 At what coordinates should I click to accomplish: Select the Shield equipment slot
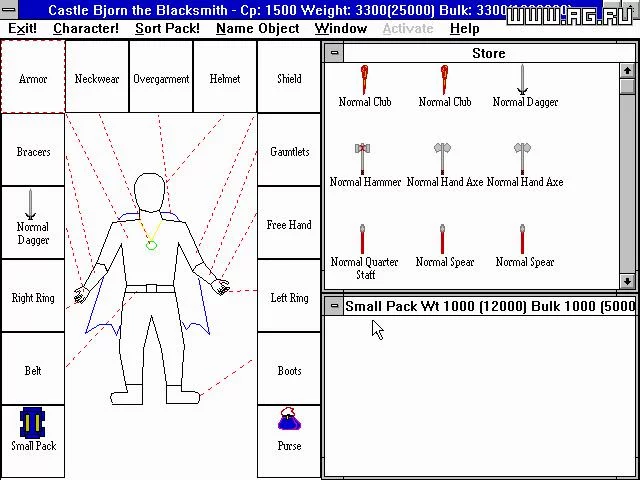[289, 76]
